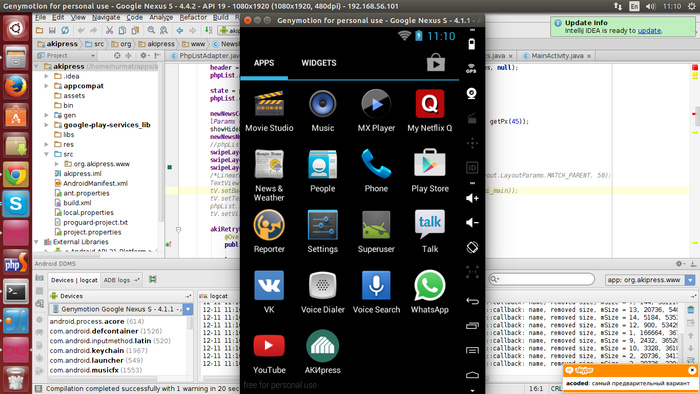Click Genymotion back navigation button
This screenshot has width=700, height=394.
[472, 301]
